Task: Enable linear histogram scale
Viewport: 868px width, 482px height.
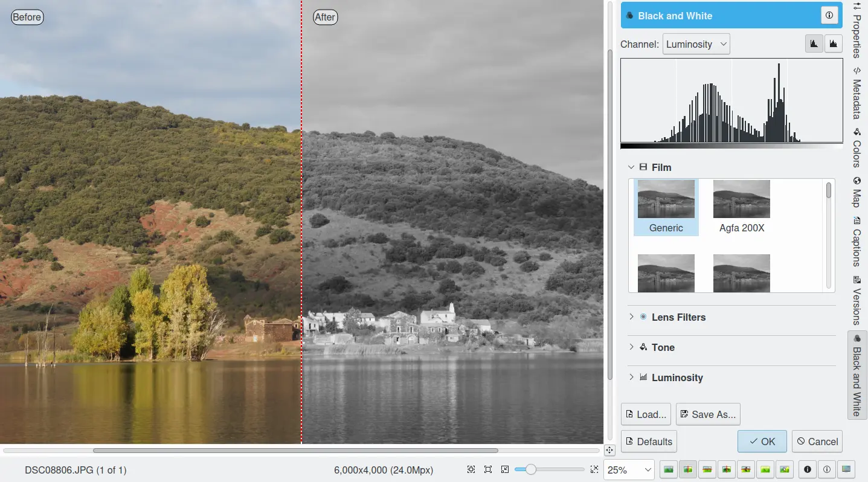Action: point(814,43)
